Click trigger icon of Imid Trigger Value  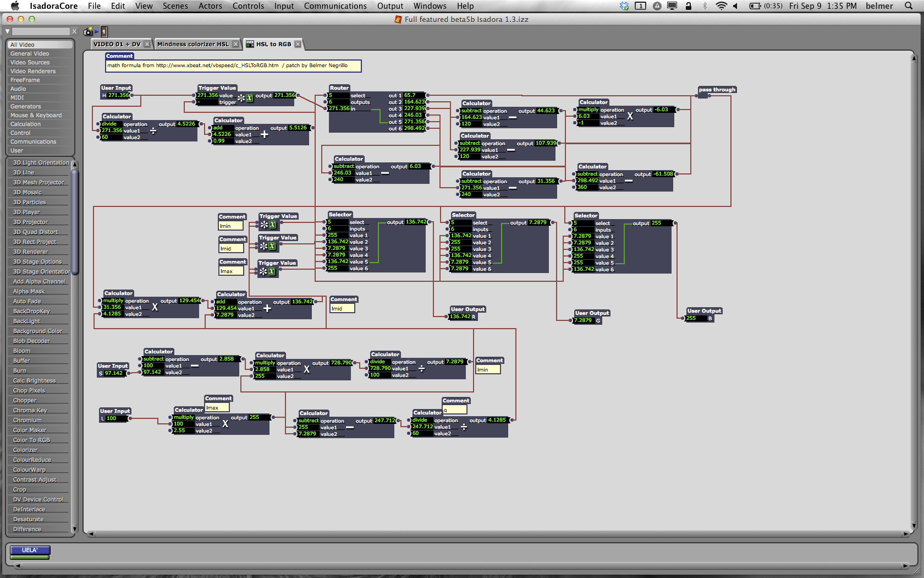264,246
